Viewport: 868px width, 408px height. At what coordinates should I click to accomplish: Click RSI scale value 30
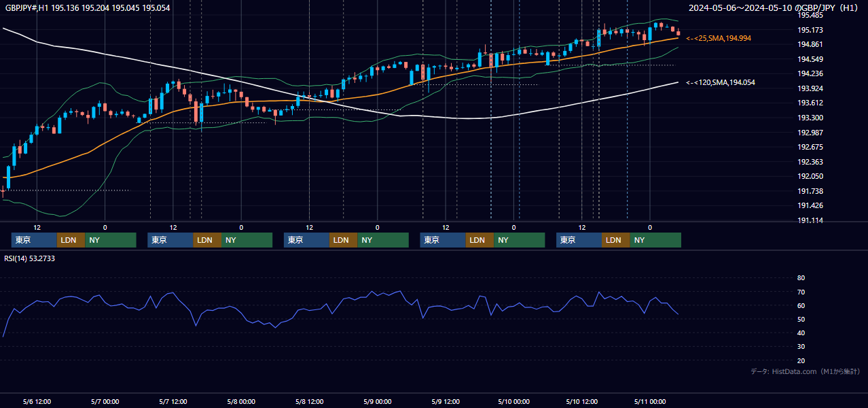(x=801, y=347)
